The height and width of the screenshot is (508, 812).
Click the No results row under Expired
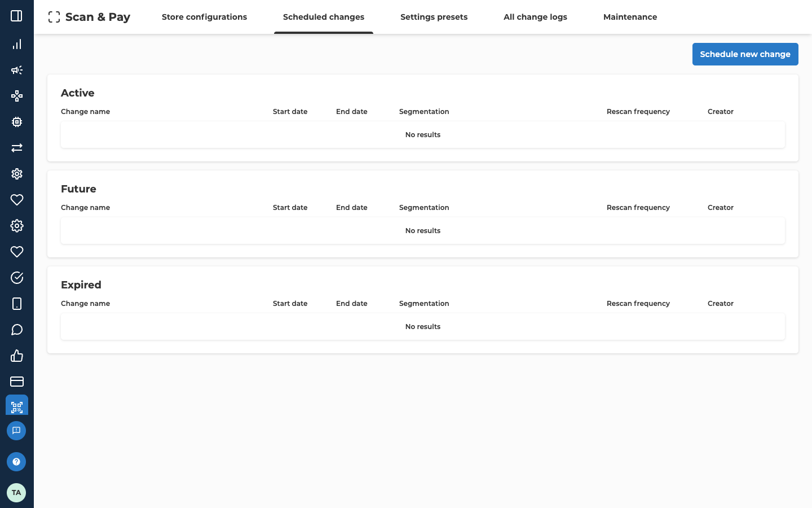[423, 327]
